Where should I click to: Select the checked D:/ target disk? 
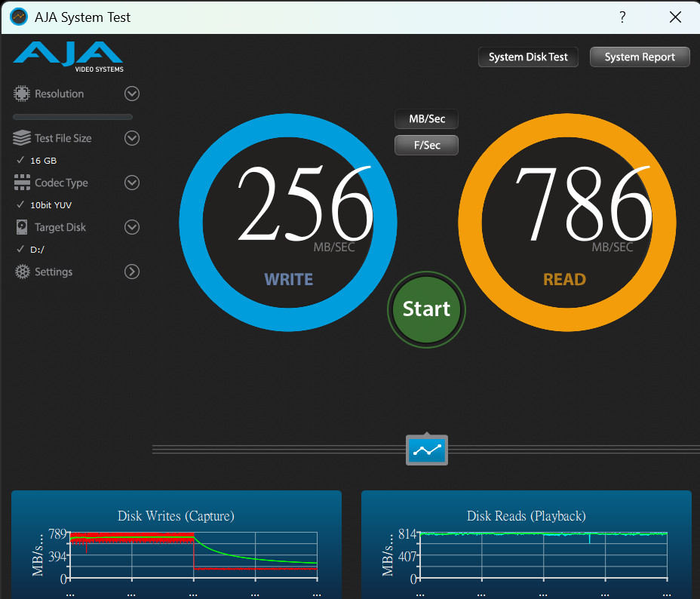pyautogui.click(x=30, y=250)
